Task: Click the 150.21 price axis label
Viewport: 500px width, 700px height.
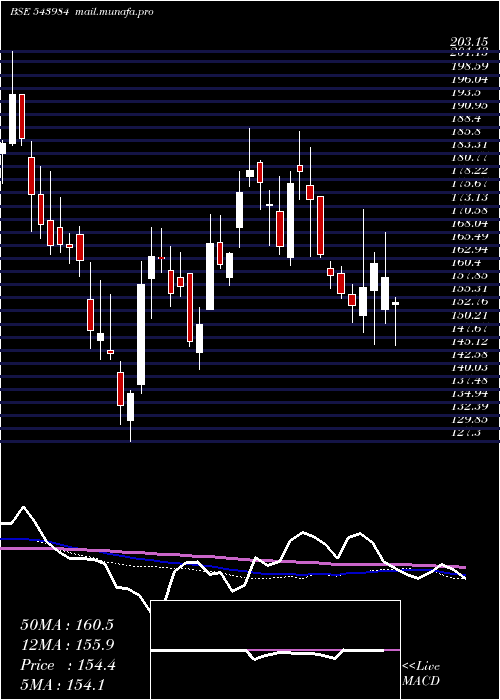Action: (x=469, y=316)
